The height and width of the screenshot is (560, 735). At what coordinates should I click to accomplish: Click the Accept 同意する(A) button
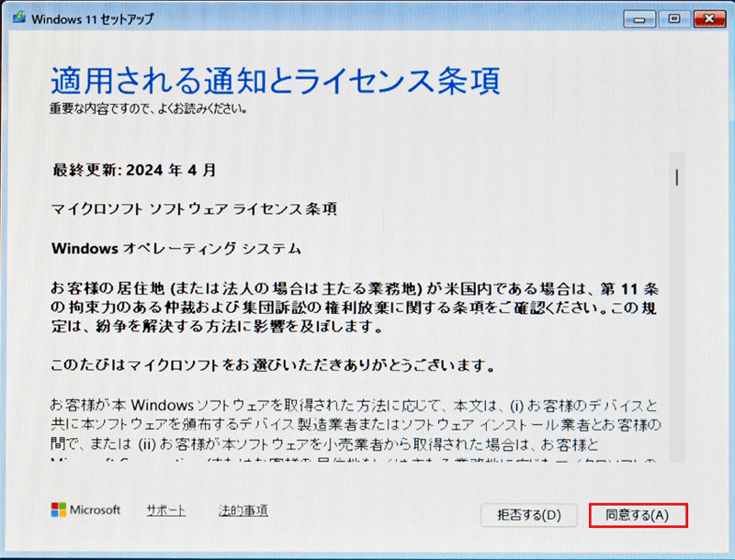[x=638, y=515]
